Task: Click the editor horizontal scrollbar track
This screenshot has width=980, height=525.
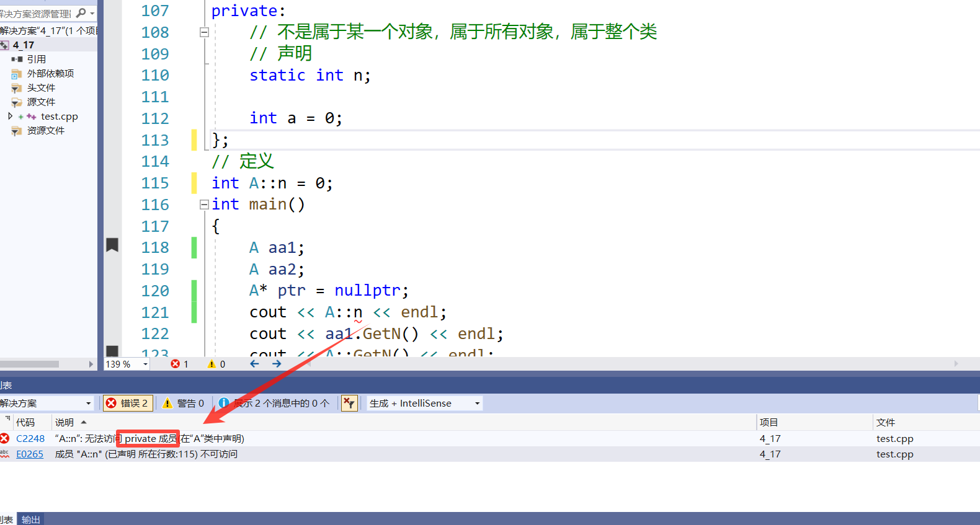Action: click(633, 364)
